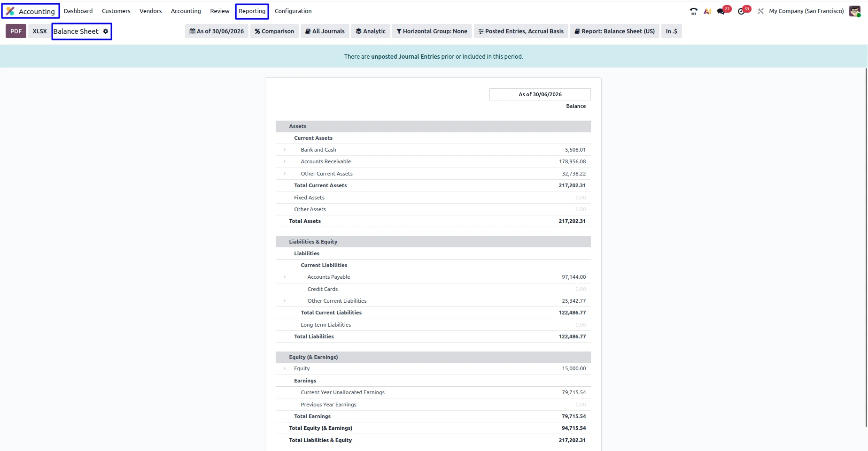
Task: Click the Other Current Liabilities amount 25,342.77
Action: pyautogui.click(x=573, y=301)
